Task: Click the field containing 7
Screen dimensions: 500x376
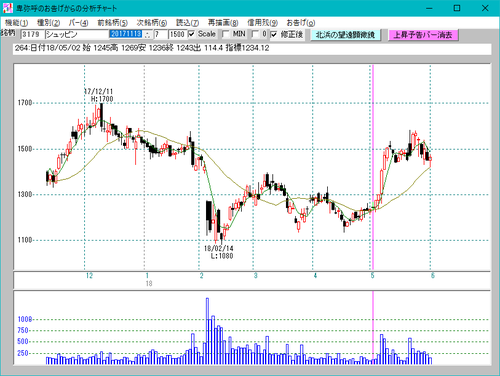Action: [x=160, y=34]
